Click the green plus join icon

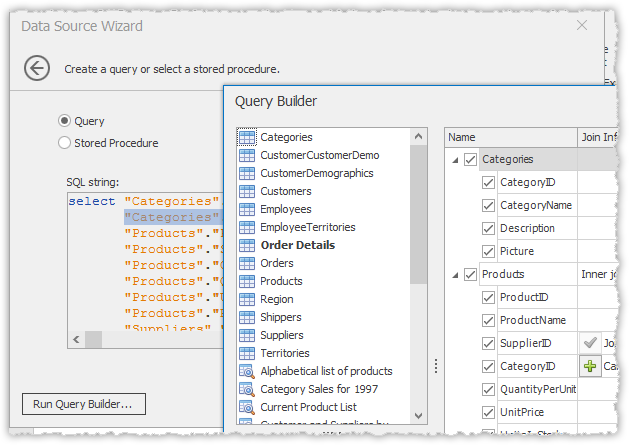(x=590, y=367)
